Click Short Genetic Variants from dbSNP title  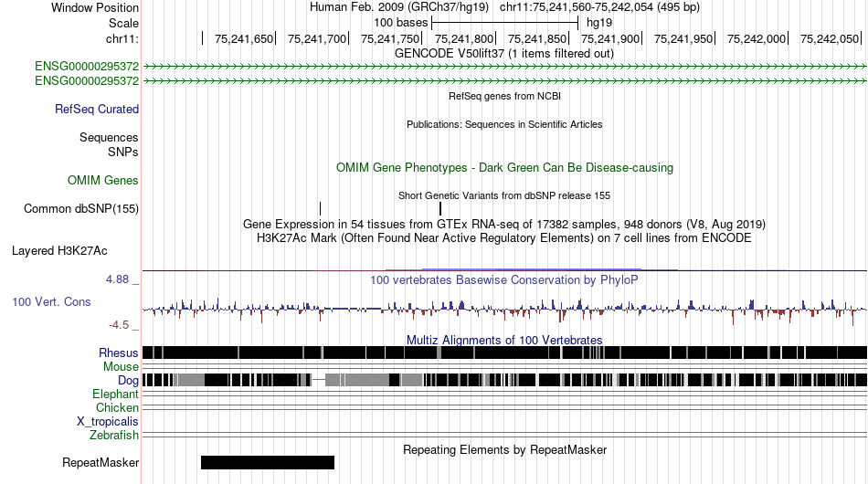tap(504, 195)
